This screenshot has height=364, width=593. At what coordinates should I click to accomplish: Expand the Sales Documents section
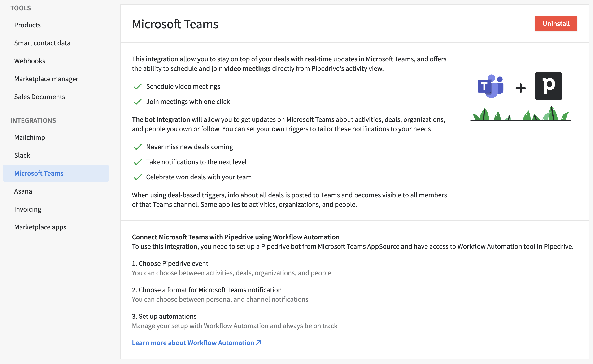39,96
